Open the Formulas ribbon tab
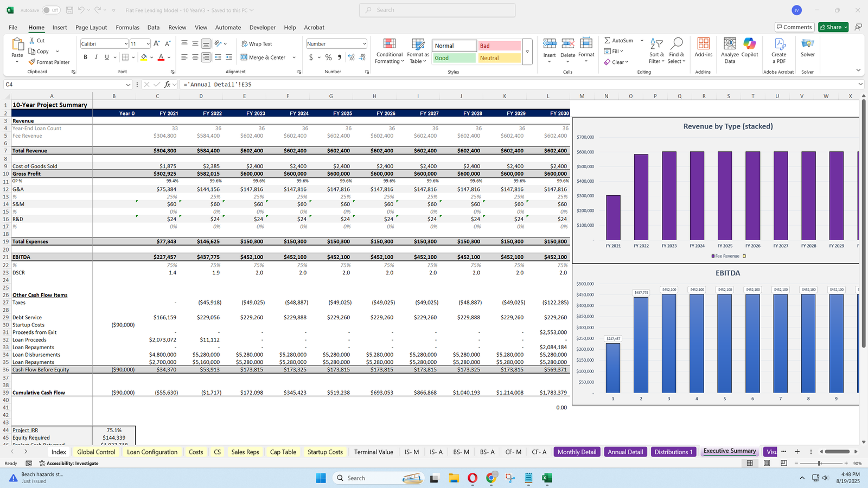 pyautogui.click(x=127, y=28)
